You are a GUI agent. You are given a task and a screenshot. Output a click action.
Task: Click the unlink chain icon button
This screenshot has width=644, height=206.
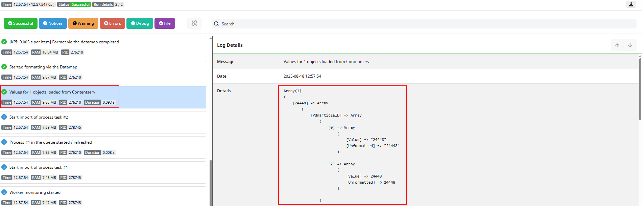click(x=194, y=23)
